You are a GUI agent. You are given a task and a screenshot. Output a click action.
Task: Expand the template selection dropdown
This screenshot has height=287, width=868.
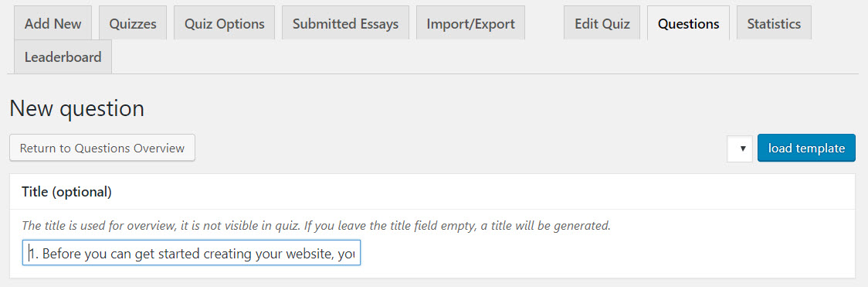740,149
